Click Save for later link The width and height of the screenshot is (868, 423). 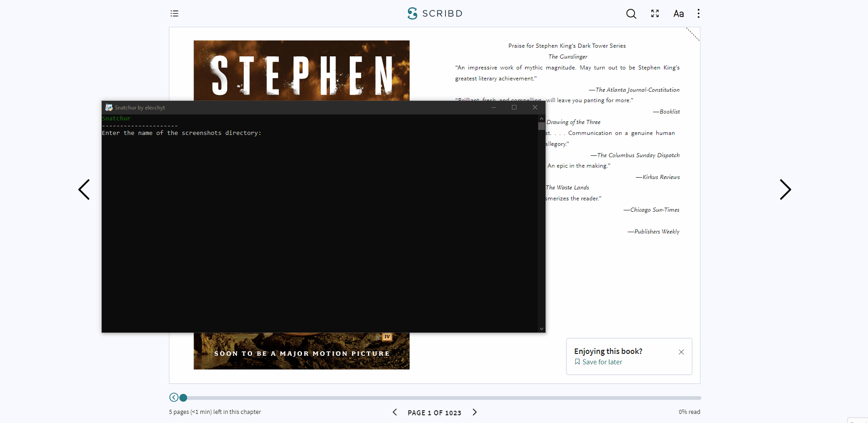pyautogui.click(x=602, y=362)
